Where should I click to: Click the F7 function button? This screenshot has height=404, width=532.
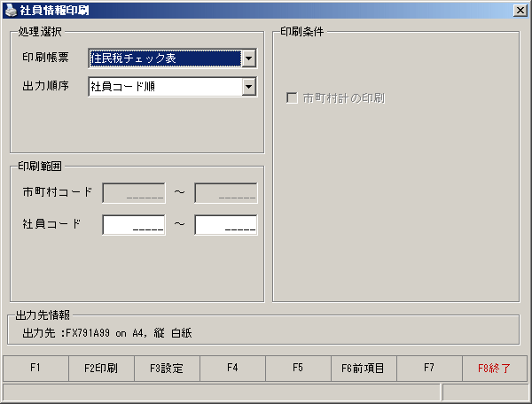pos(429,368)
